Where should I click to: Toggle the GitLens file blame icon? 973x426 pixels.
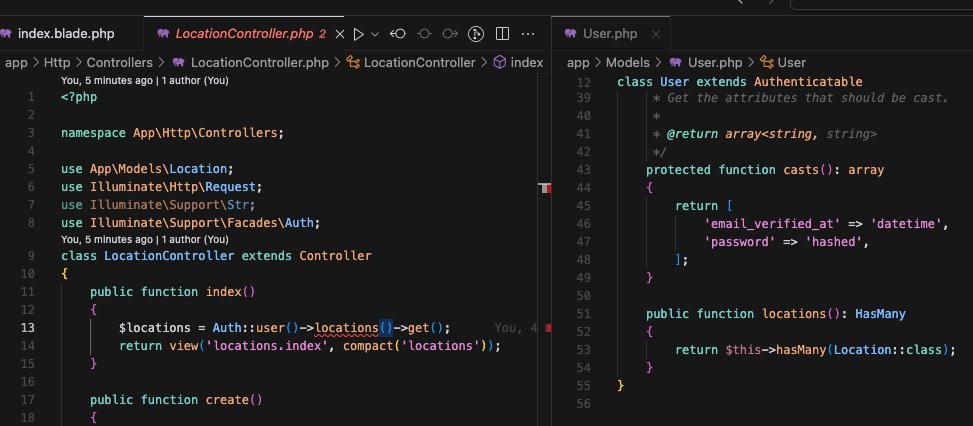476,34
